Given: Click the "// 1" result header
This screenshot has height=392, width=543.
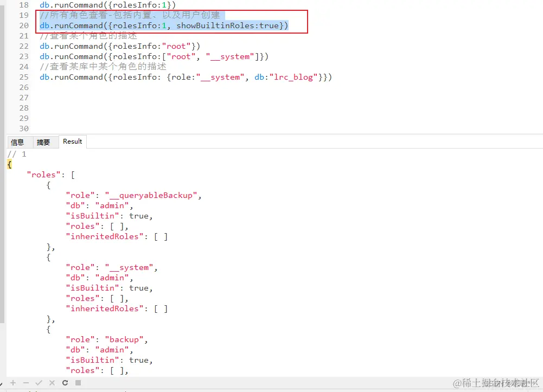Looking at the screenshot, I should click(x=17, y=155).
